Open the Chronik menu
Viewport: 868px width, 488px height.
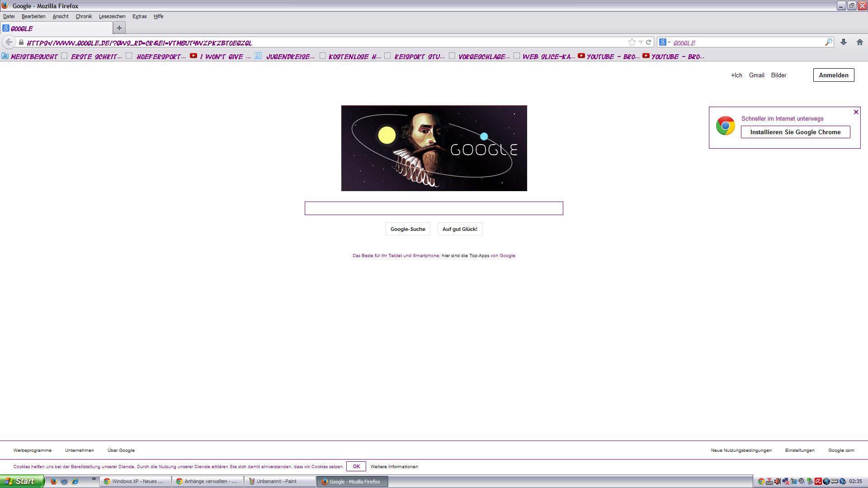[x=84, y=16]
